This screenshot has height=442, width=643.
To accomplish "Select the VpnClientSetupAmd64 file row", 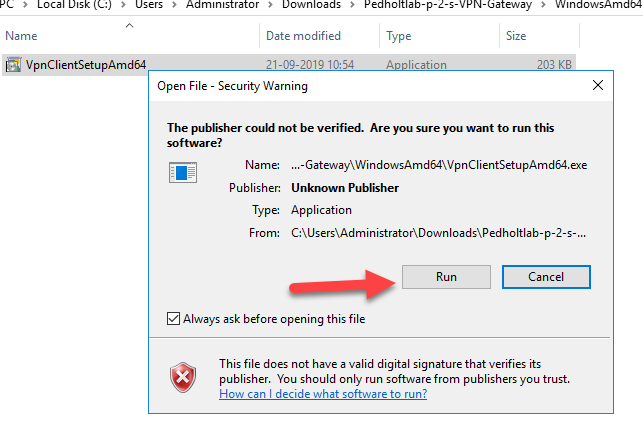I will (x=289, y=65).
